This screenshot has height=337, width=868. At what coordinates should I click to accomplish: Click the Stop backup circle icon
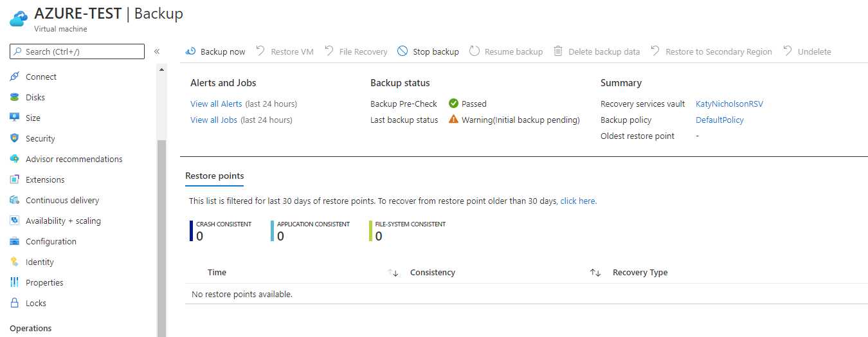(x=402, y=51)
